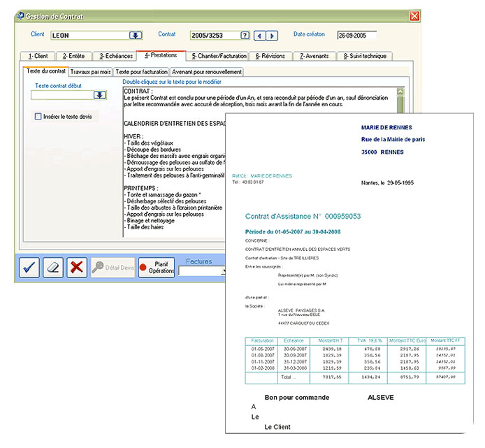This screenshot has width=485, height=448.
Task: Click the '- Taille des végétaux' line
Action: coord(148,143)
